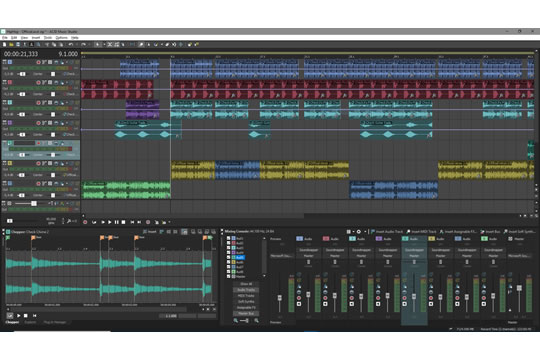Toggle Aud1 visibility checkbox in mixer list

click(228, 238)
